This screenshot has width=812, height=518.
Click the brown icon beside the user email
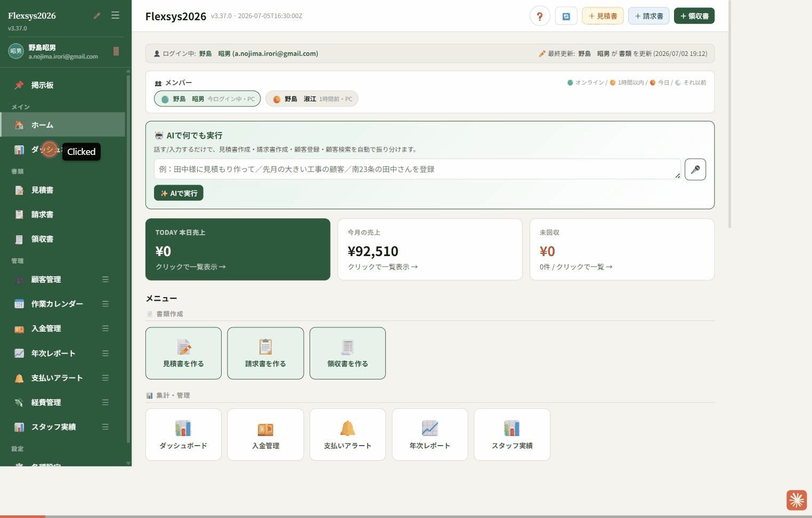(x=116, y=51)
